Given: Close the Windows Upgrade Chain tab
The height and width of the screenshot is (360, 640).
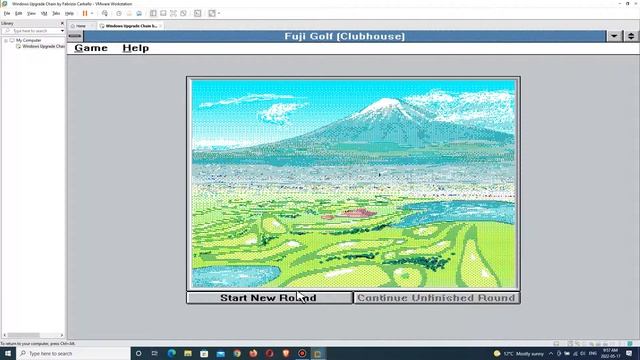Looking at the screenshot, I should 160,26.
